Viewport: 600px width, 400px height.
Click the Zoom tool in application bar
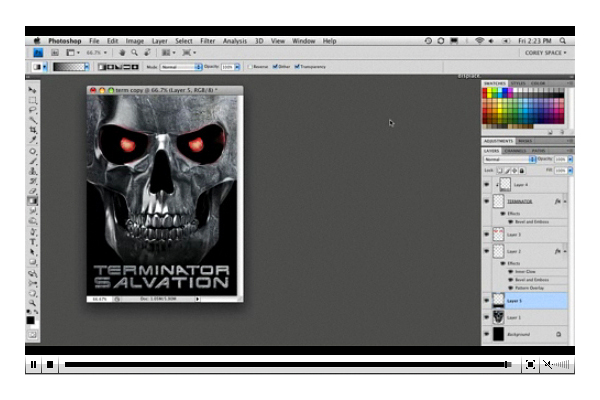coord(134,52)
